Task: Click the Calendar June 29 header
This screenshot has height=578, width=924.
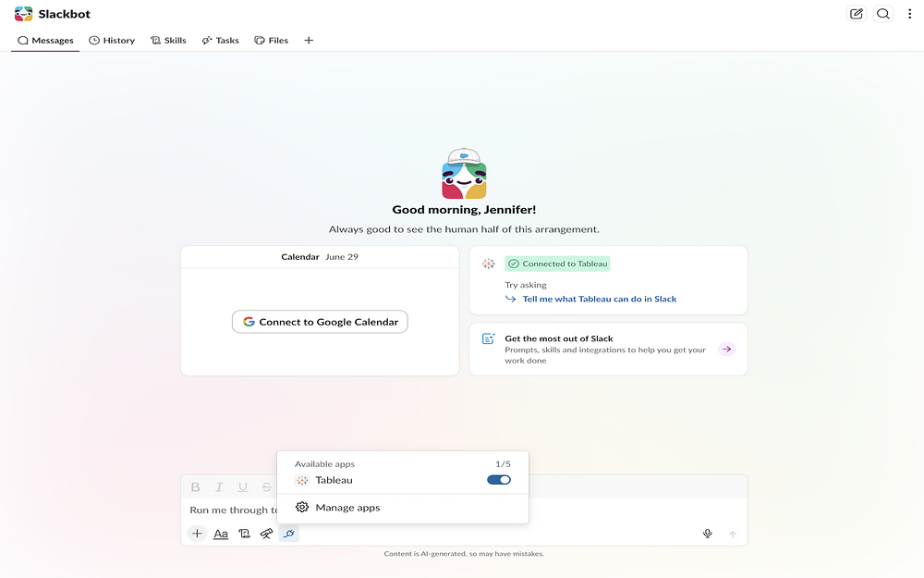Action: point(320,256)
